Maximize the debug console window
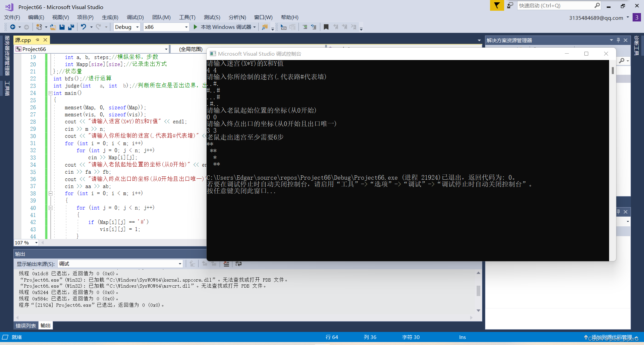This screenshot has height=345, width=644. pyautogui.click(x=586, y=54)
